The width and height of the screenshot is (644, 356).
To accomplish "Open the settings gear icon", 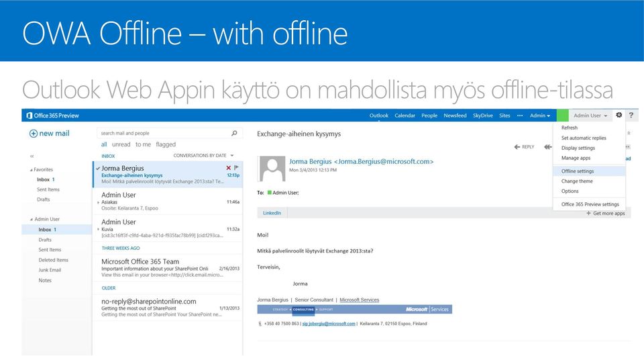I will point(619,115).
